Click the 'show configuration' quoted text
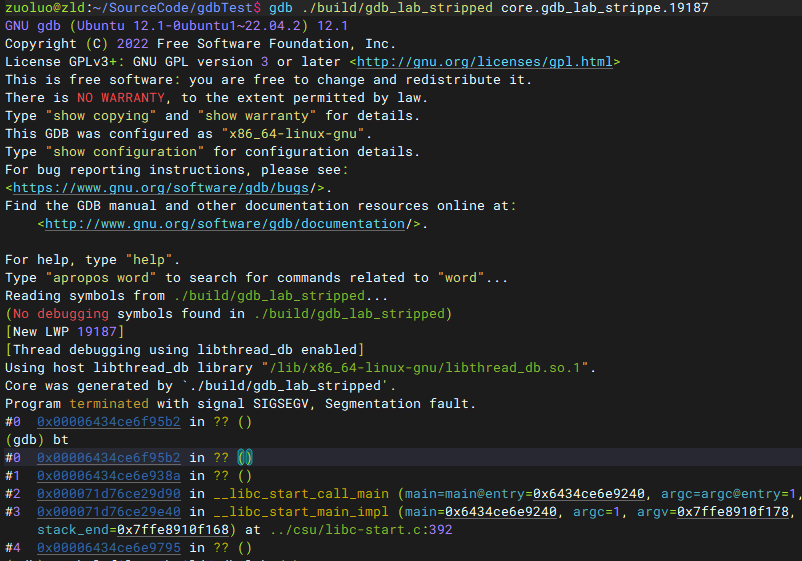Viewport: 802px width, 561px height. tap(125, 152)
